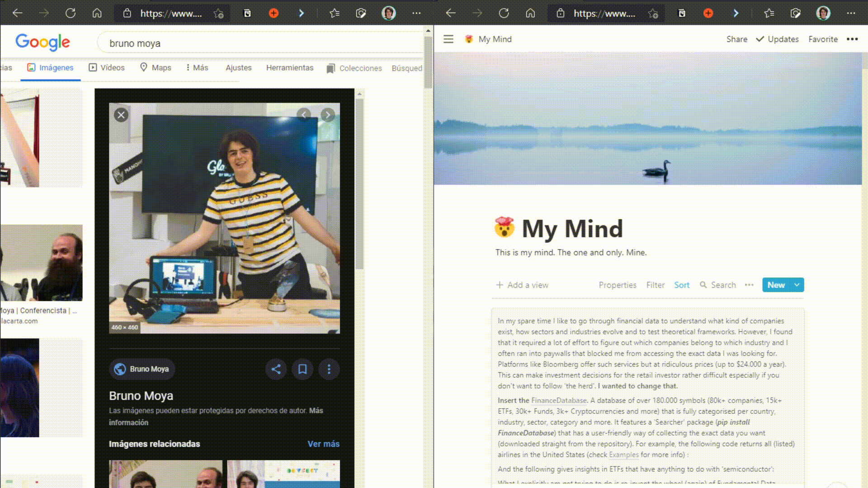The image size is (868, 488).
Task: Expand the New button dropdown arrow
Action: [x=797, y=285]
